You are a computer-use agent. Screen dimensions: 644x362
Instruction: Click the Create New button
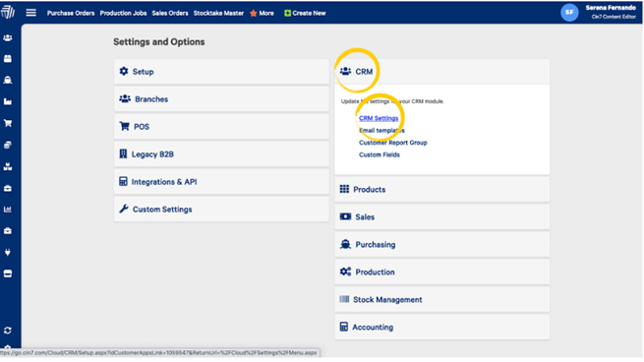point(305,13)
